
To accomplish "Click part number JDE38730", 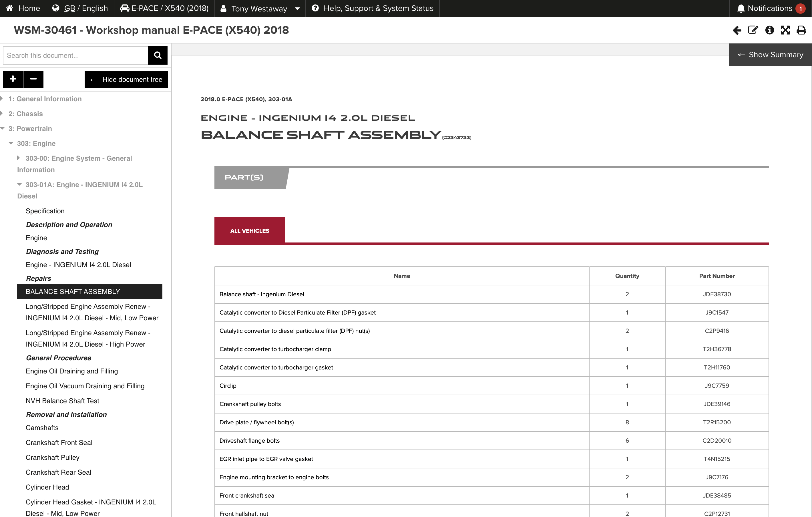I will [x=717, y=294].
